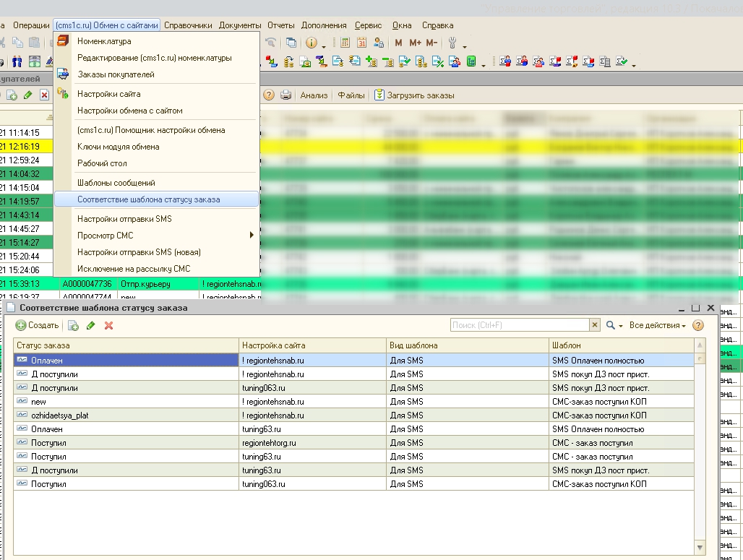Screen dimensions: 743x560
Task: Click the help question mark in dialog header
Action: [697, 325]
